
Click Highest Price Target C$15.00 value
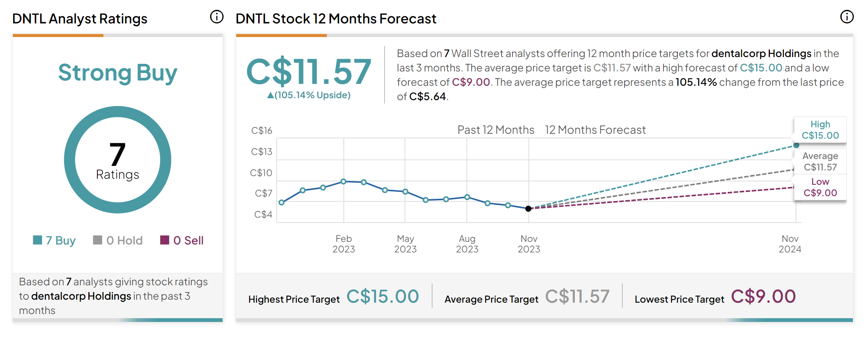point(383,296)
